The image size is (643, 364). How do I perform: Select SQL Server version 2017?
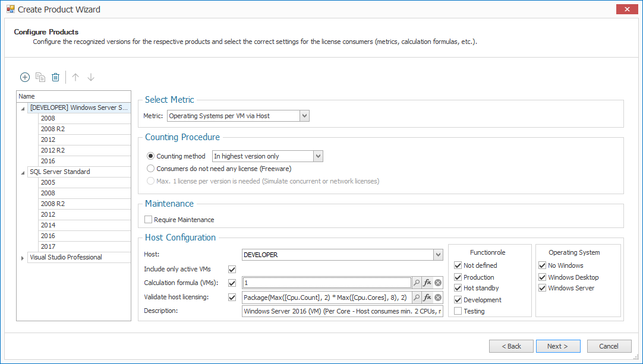click(84, 246)
